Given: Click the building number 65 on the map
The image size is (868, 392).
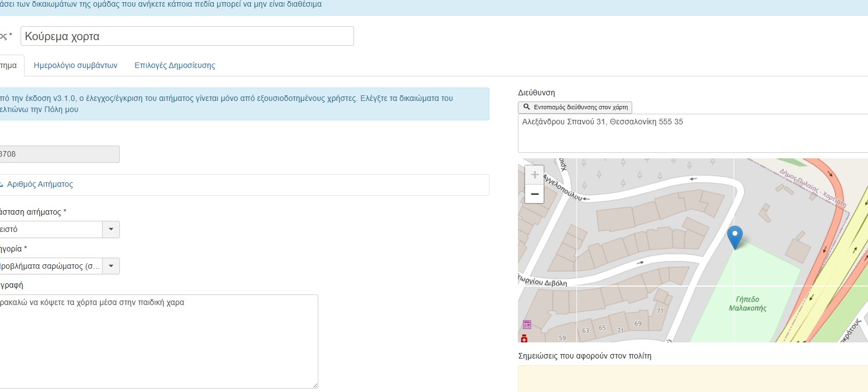Looking at the screenshot, I should (602, 327).
